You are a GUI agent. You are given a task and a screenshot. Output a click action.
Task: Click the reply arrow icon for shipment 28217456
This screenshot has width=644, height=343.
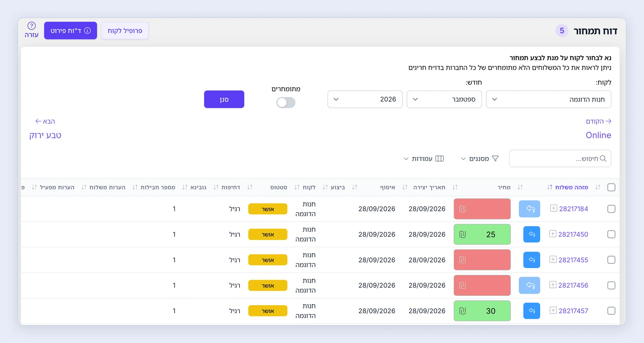[529, 285]
